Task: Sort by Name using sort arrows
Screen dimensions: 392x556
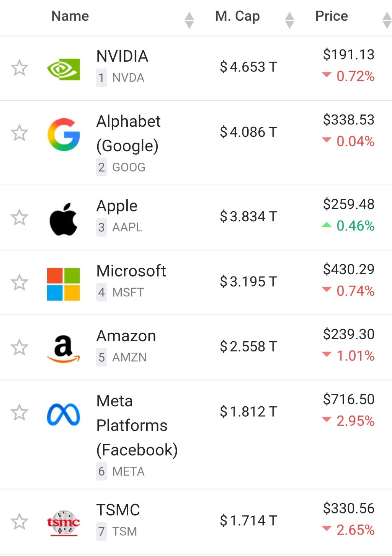Action: tap(189, 20)
